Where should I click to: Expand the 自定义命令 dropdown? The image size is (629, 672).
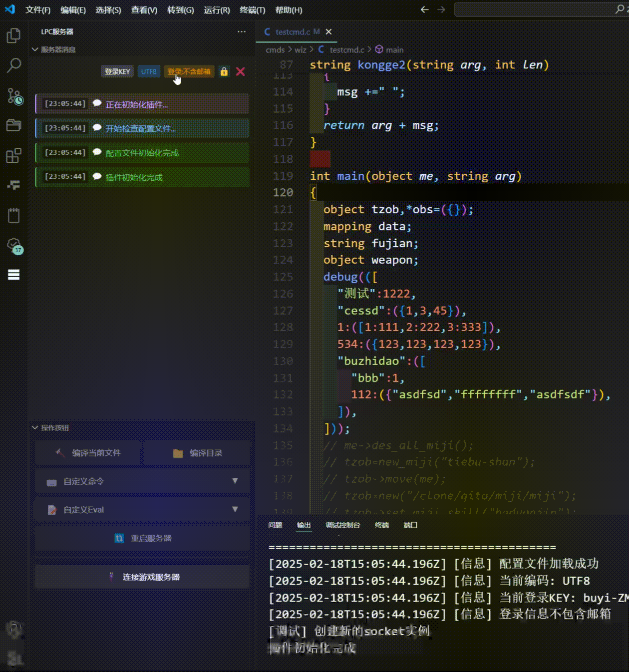pyautogui.click(x=142, y=481)
